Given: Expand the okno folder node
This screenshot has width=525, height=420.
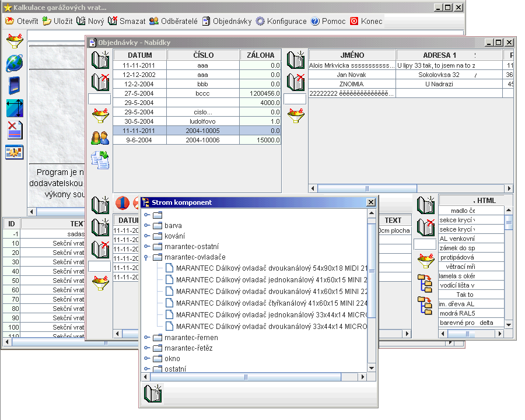Looking at the screenshot, I should [x=146, y=358].
